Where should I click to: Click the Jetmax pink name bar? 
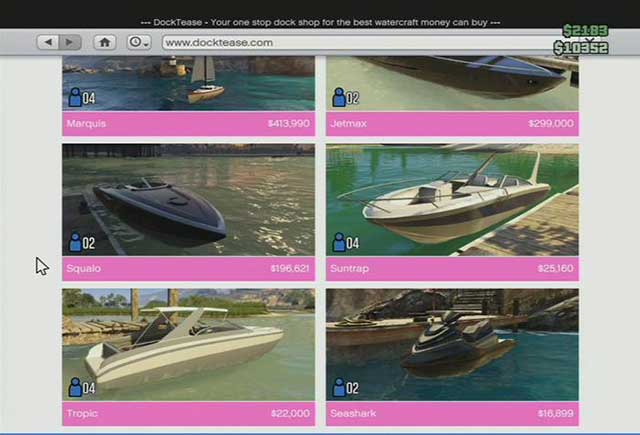[452, 124]
